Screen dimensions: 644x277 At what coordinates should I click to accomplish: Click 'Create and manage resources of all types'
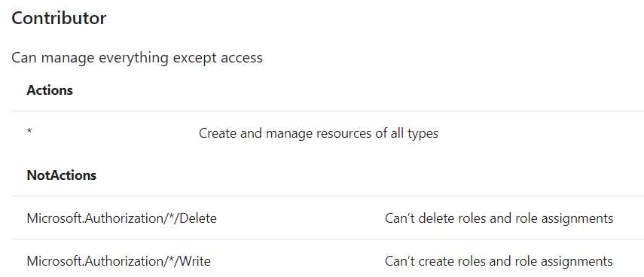(319, 133)
